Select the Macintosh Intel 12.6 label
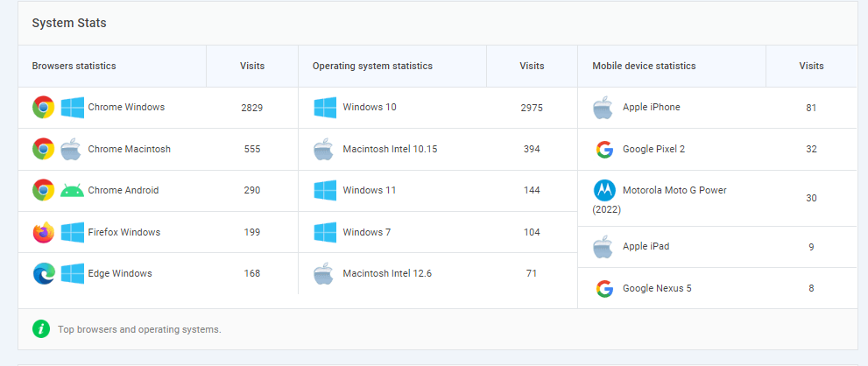 (387, 273)
